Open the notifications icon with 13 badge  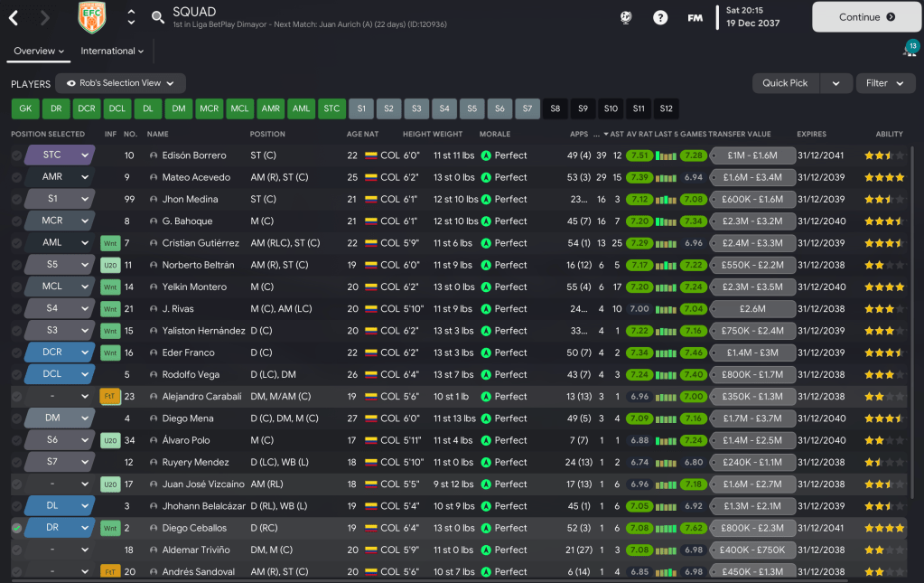[910, 50]
